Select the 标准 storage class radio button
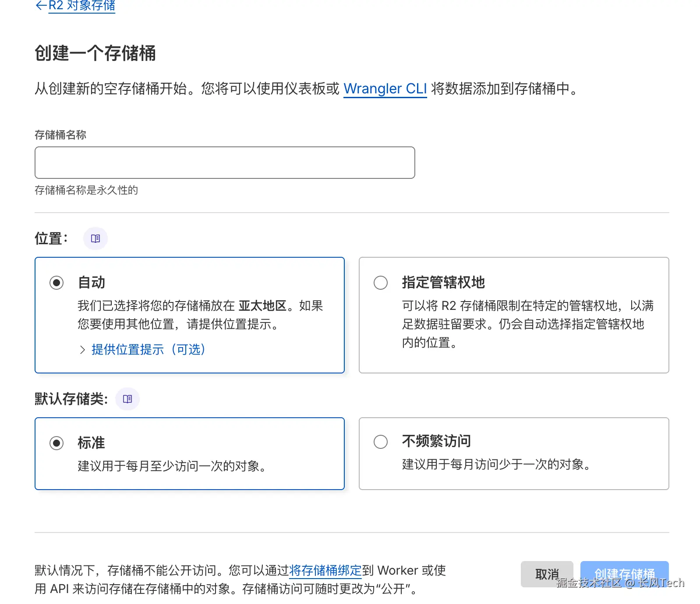 (x=57, y=443)
